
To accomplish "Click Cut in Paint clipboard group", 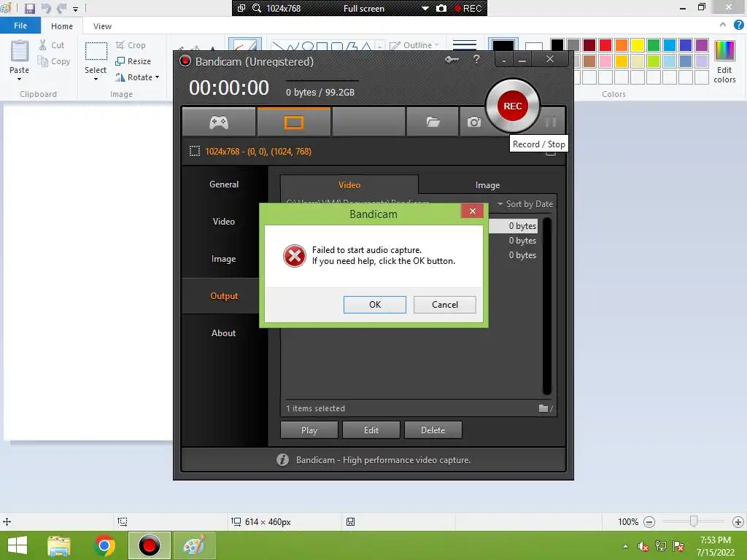I will click(x=52, y=45).
